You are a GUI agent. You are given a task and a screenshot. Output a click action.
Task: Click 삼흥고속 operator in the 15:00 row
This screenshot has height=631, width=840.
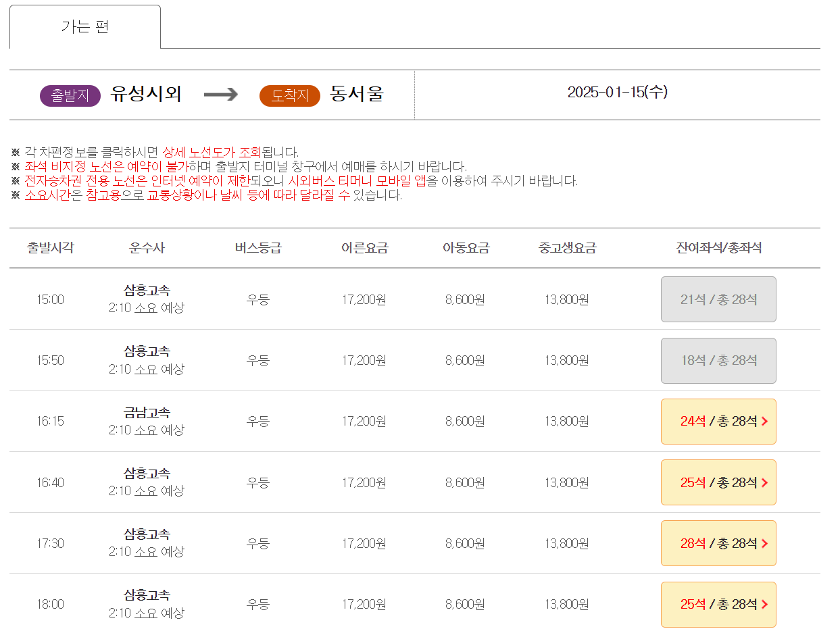147,291
